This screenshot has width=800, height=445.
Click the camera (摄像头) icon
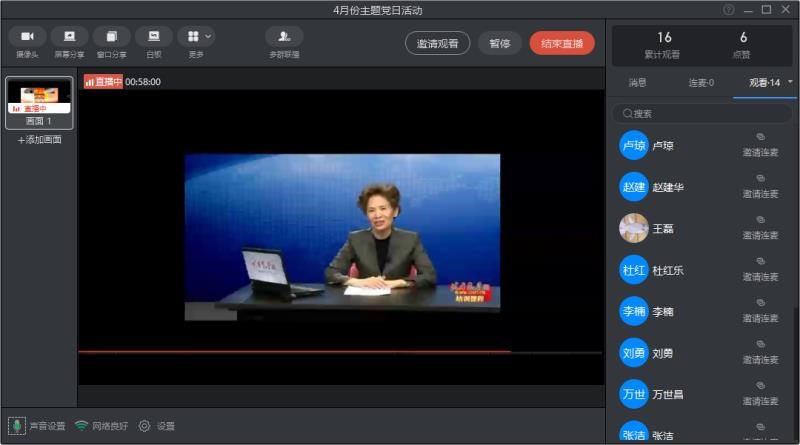(x=27, y=37)
